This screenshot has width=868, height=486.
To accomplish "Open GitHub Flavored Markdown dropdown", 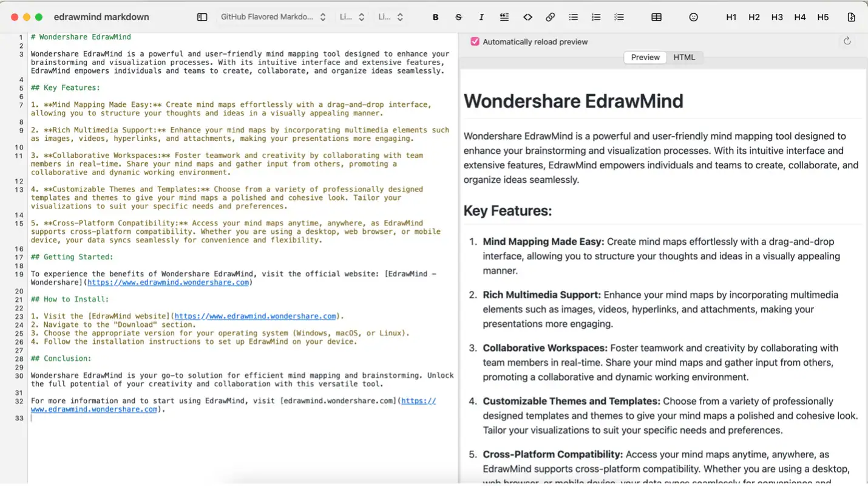I will 273,17.
